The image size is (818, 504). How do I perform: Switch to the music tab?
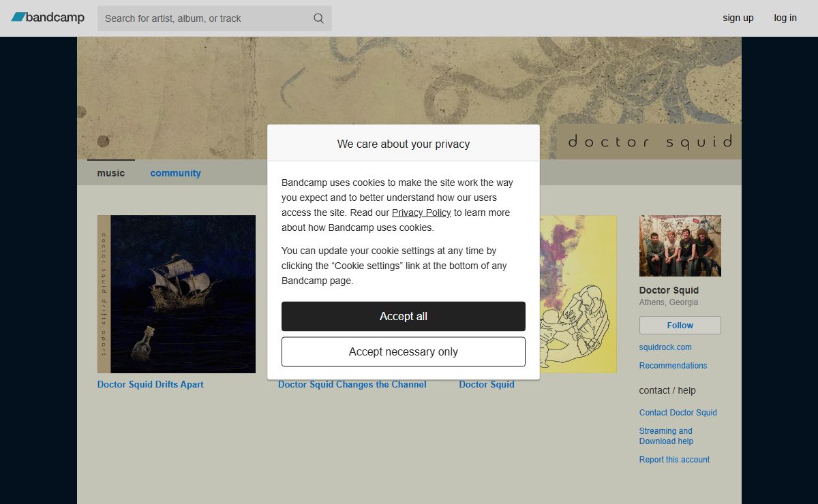click(x=111, y=173)
